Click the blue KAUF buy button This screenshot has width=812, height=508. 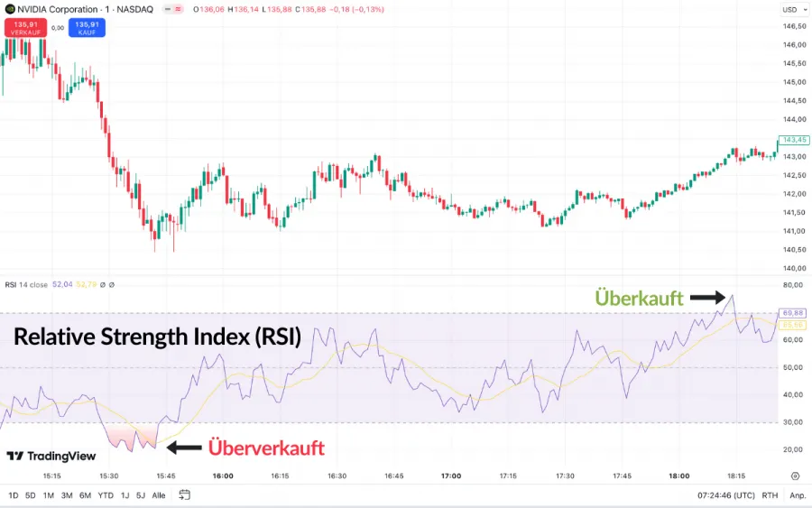click(x=87, y=28)
